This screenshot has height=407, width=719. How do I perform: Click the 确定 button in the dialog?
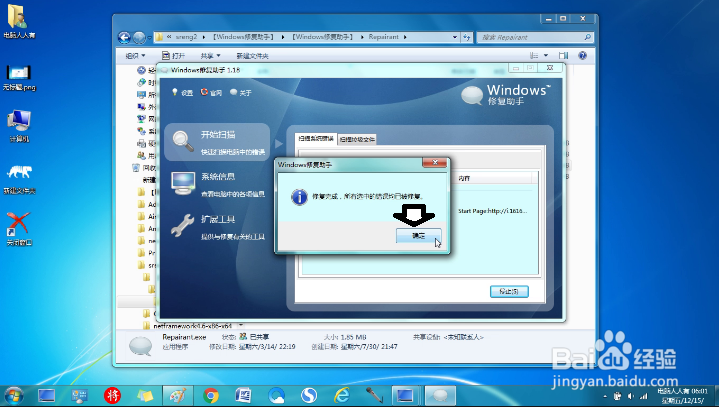click(418, 236)
